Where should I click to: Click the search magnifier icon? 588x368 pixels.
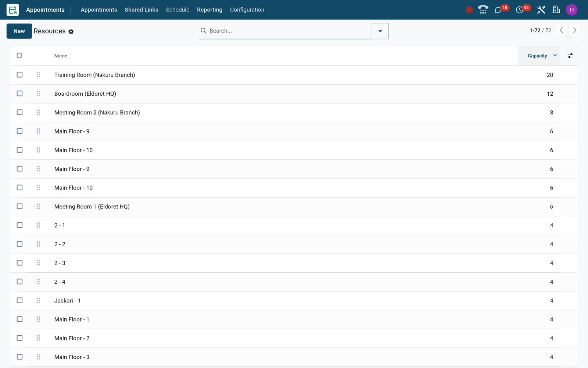pyautogui.click(x=203, y=31)
